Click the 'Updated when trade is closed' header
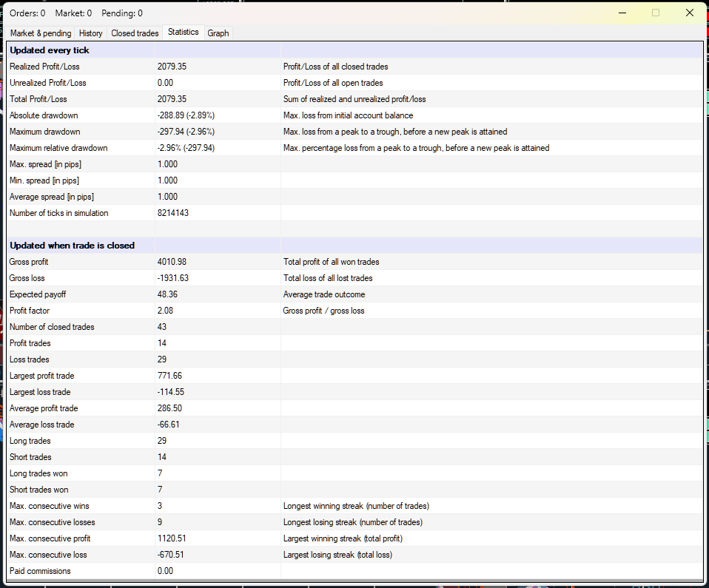709x588 pixels. coord(72,246)
